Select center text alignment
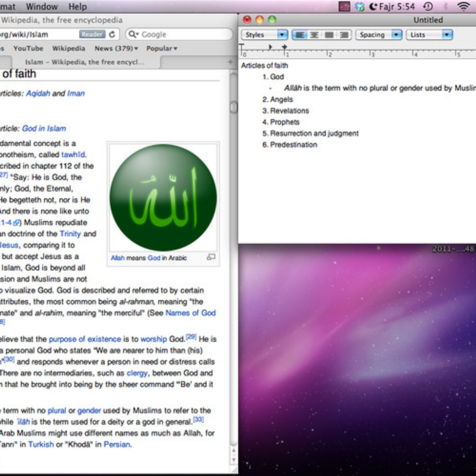The height and width of the screenshot is (476, 476). click(314, 35)
